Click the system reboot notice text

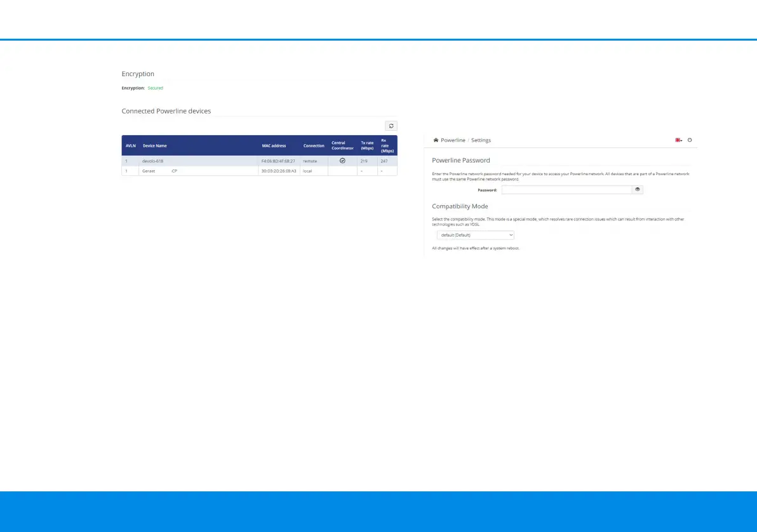point(476,248)
